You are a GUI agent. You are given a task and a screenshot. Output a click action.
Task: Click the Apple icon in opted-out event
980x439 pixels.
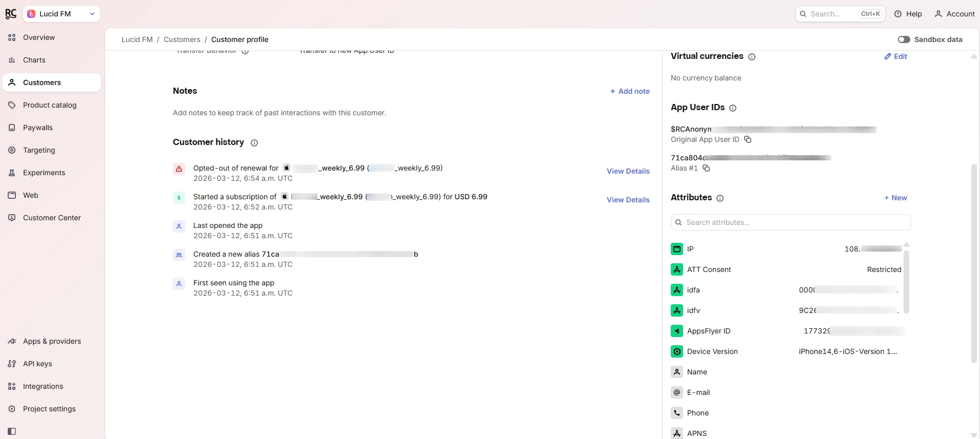tap(287, 168)
